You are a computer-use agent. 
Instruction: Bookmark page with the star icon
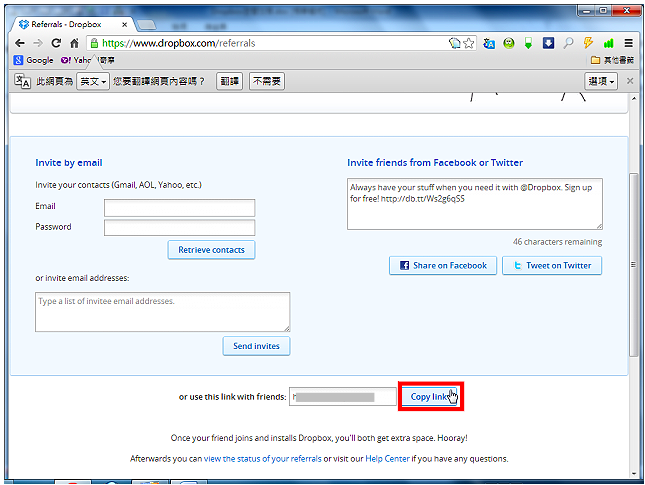[x=469, y=43]
